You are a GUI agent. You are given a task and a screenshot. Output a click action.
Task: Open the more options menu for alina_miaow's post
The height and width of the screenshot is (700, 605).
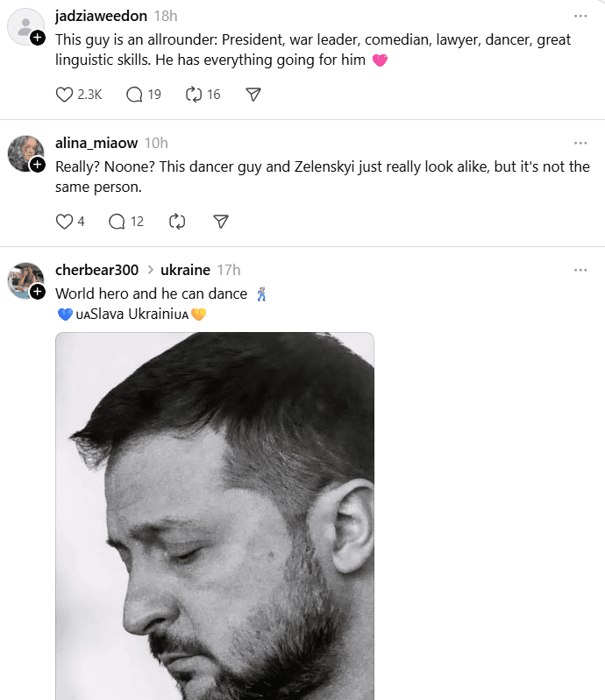coord(580,143)
